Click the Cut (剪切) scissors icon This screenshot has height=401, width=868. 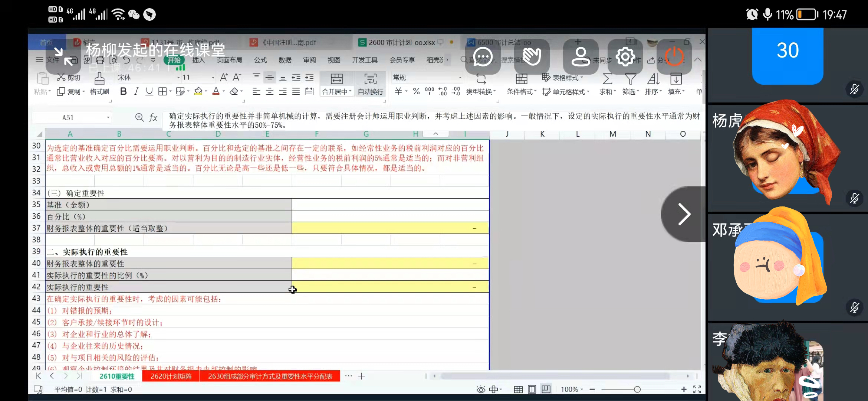[x=61, y=77]
